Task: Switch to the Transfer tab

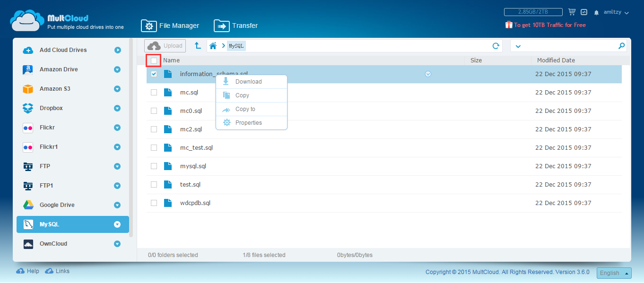Action: [x=236, y=26]
